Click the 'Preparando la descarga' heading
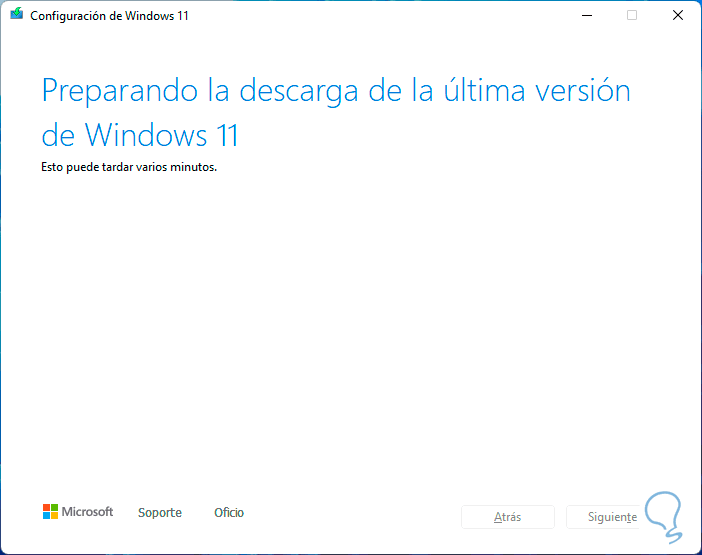Image resolution: width=702 pixels, height=555 pixels. coord(336,112)
